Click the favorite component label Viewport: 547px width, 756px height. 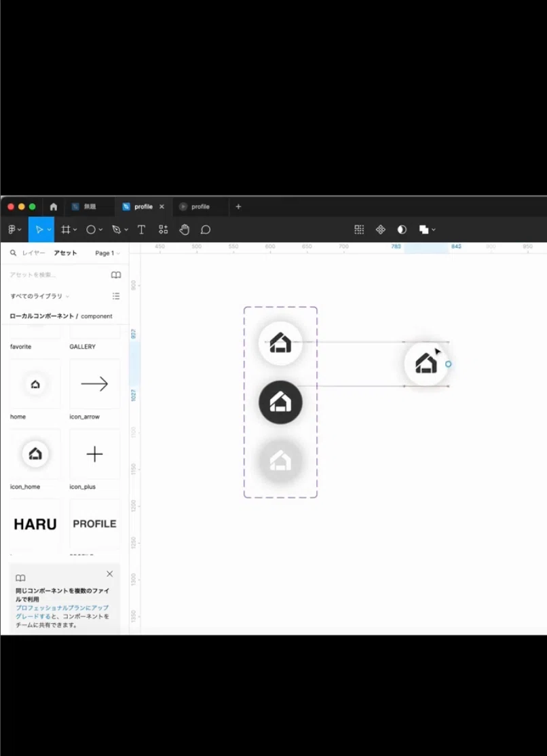pyautogui.click(x=21, y=347)
